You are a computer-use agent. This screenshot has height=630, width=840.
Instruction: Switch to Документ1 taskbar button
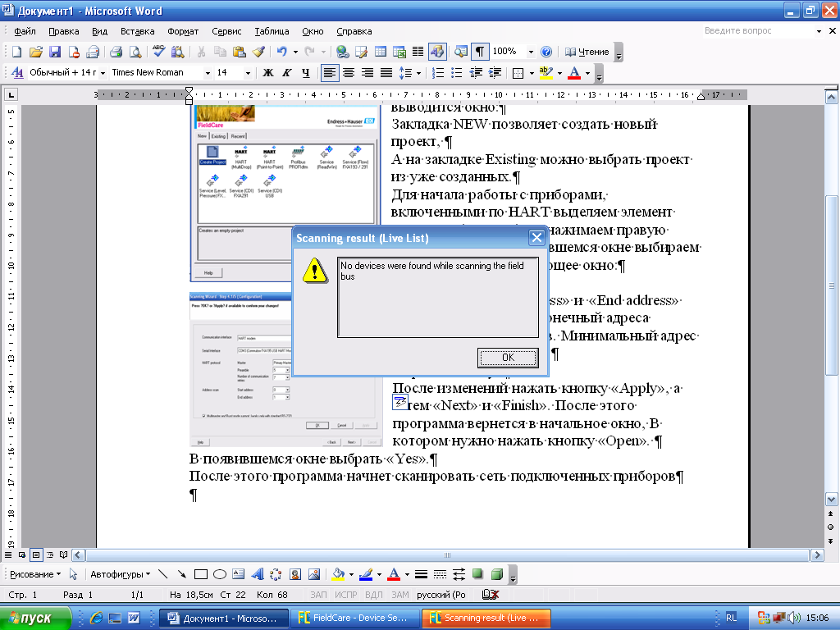pyautogui.click(x=224, y=619)
